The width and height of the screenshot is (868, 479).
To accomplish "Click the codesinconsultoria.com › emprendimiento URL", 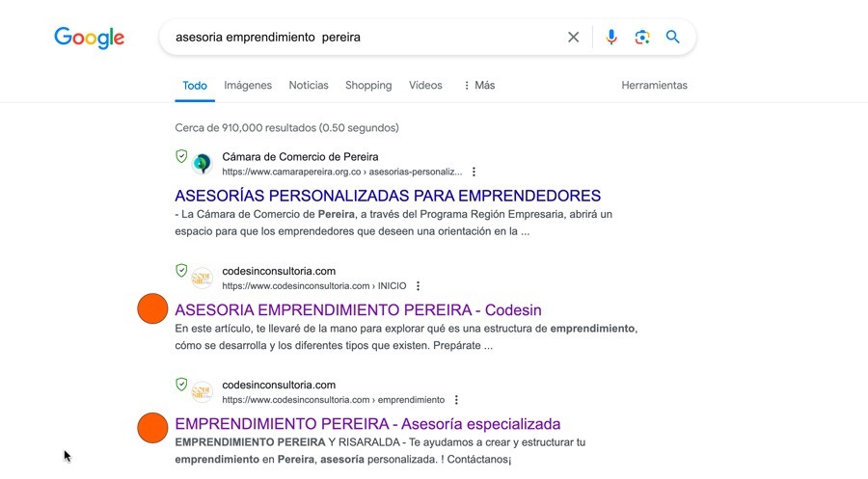I will click(334, 400).
